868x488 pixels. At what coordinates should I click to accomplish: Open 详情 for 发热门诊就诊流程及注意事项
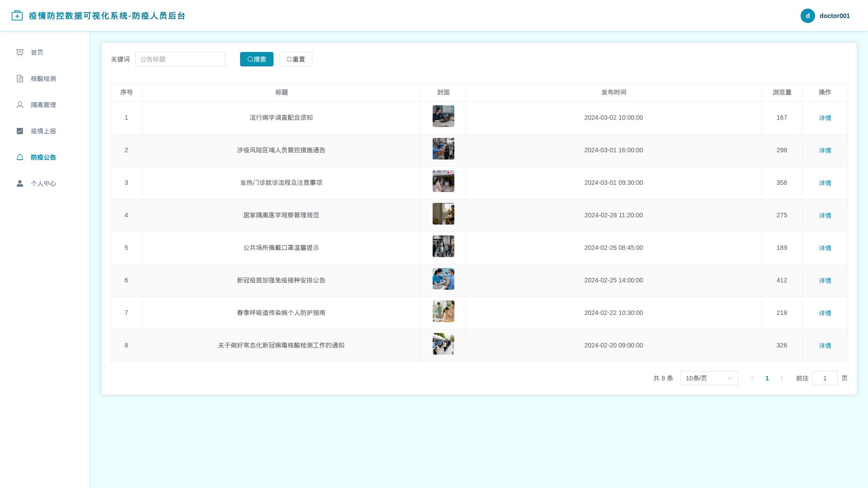coord(825,183)
